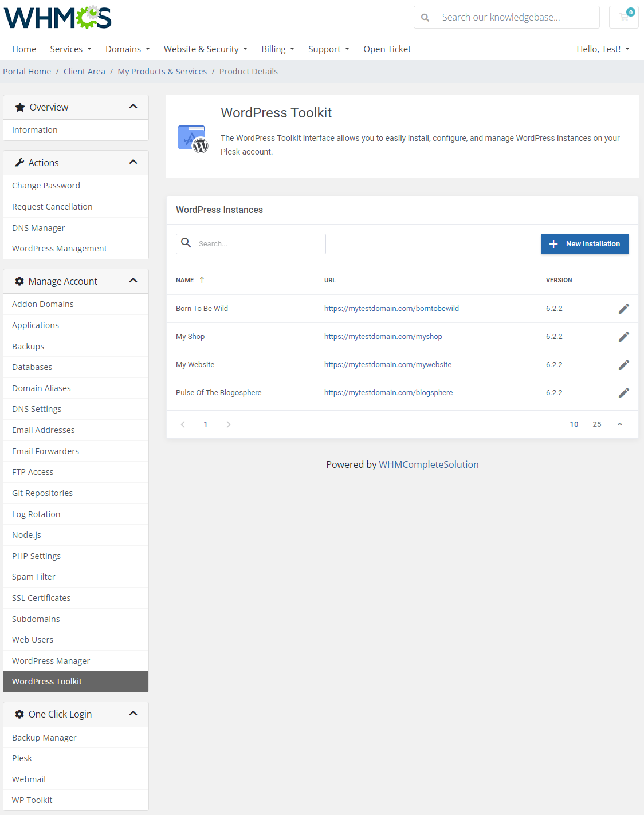644x815 pixels.
Task: Focus the WordPress instances search field
Action: tap(251, 244)
